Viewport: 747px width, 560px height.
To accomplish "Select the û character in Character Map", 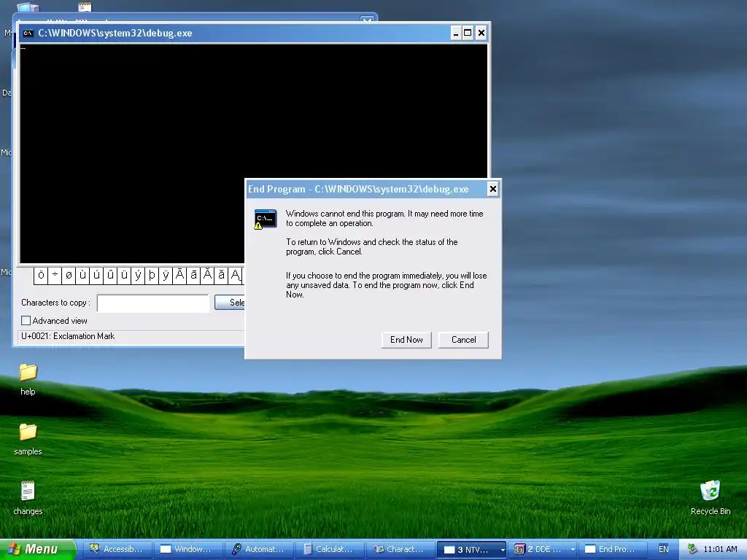I will point(110,275).
